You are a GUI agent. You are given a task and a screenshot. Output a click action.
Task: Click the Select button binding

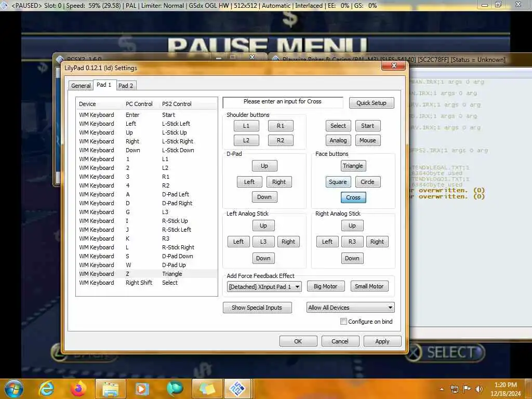tap(338, 126)
